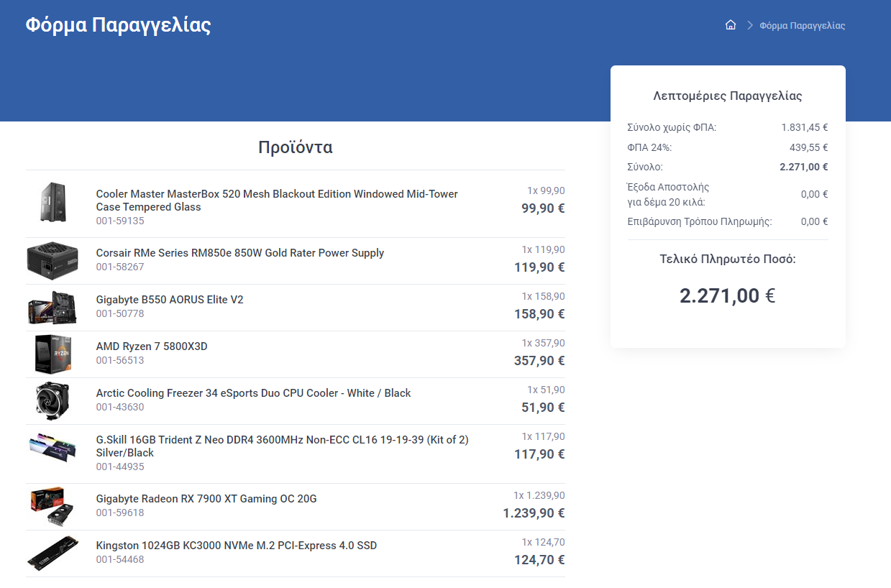The width and height of the screenshot is (891, 588).
Task: Click the bold 124,70 € SSD price
Action: (539, 560)
